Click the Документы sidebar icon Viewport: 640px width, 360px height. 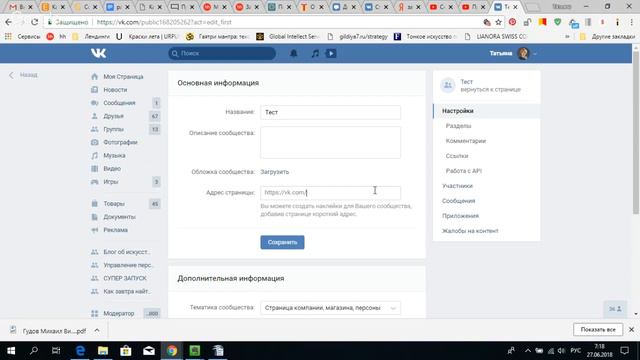tap(95, 217)
